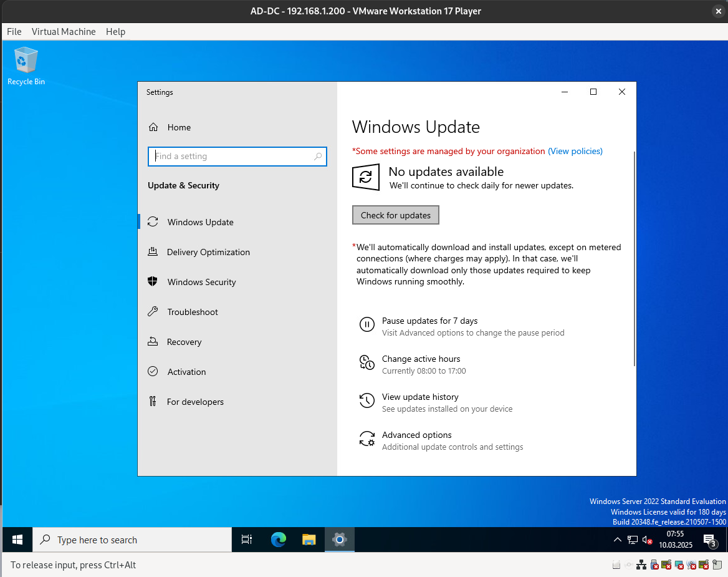Open the notification center in taskbar
The width and height of the screenshot is (728, 577).
tap(709, 540)
